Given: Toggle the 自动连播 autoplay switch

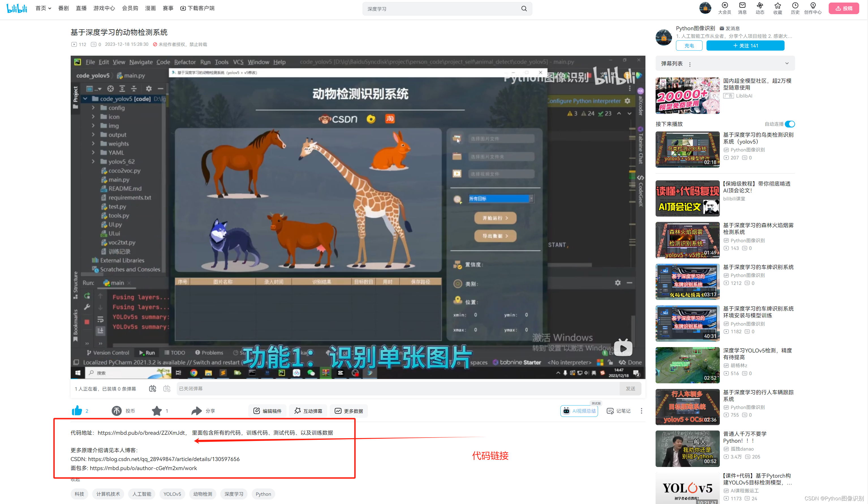Looking at the screenshot, I should [x=790, y=124].
